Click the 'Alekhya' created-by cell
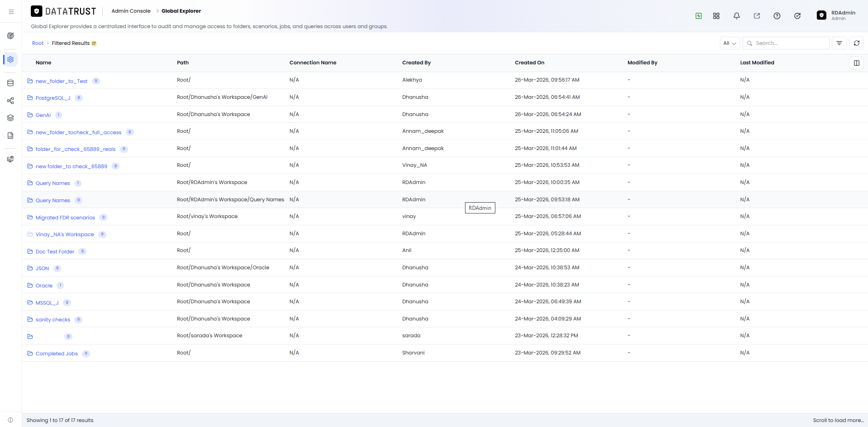 click(412, 80)
